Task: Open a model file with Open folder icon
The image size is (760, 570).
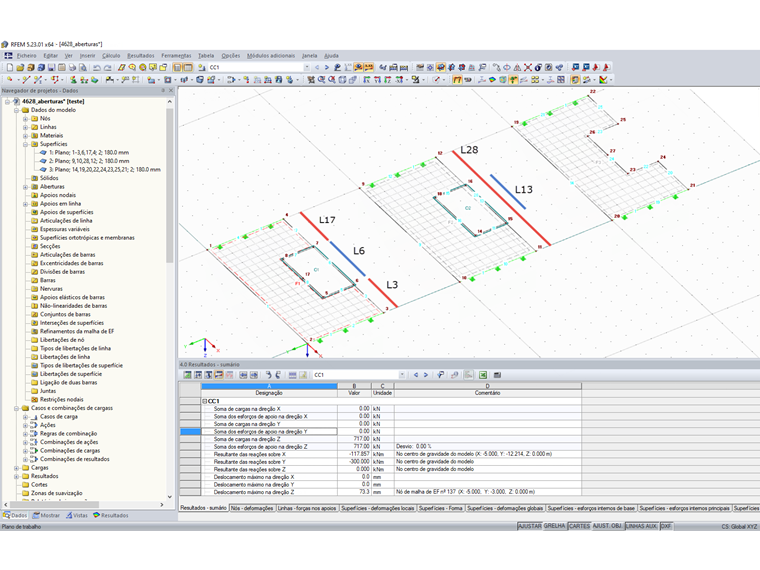Action: [20, 67]
